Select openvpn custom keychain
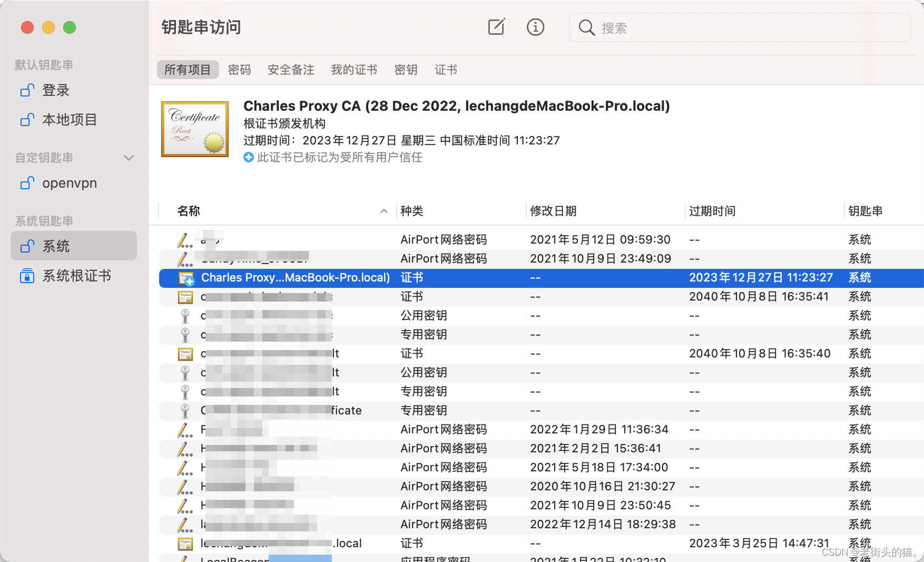 click(x=74, y=183)
